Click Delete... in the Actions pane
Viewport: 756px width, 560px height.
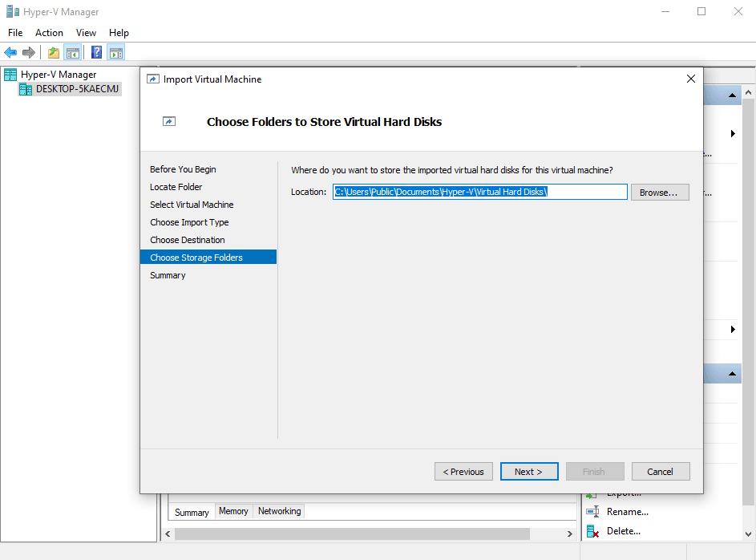(624, 531)
